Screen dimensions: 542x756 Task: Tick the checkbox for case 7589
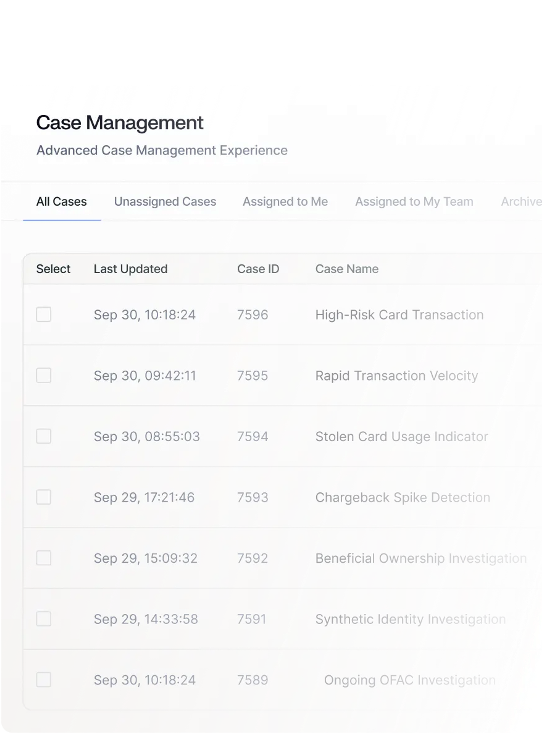click(x=44, y=680)
